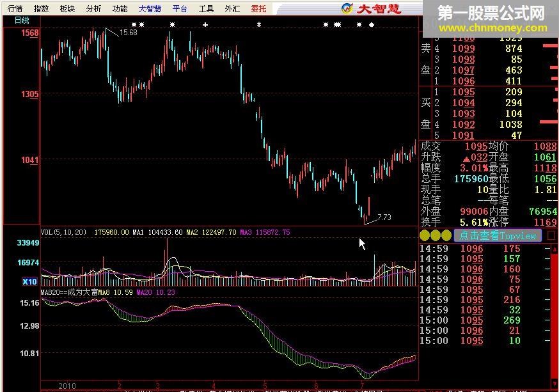Toggle the small square box right of Topview

551,235
